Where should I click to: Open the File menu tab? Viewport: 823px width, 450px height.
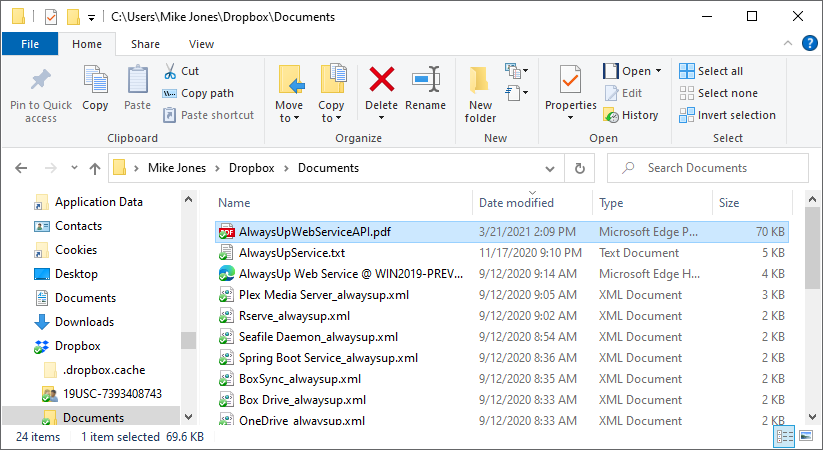coord(30,44)
